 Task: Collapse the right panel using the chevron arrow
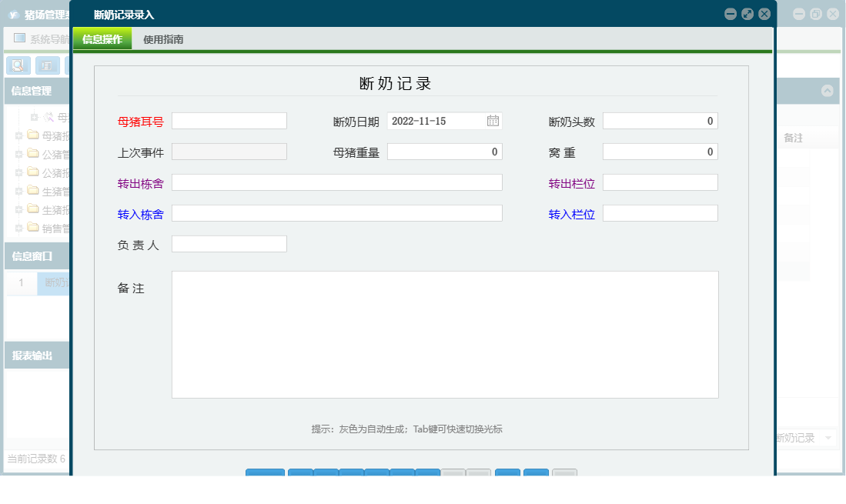click(x=829, y=91)
